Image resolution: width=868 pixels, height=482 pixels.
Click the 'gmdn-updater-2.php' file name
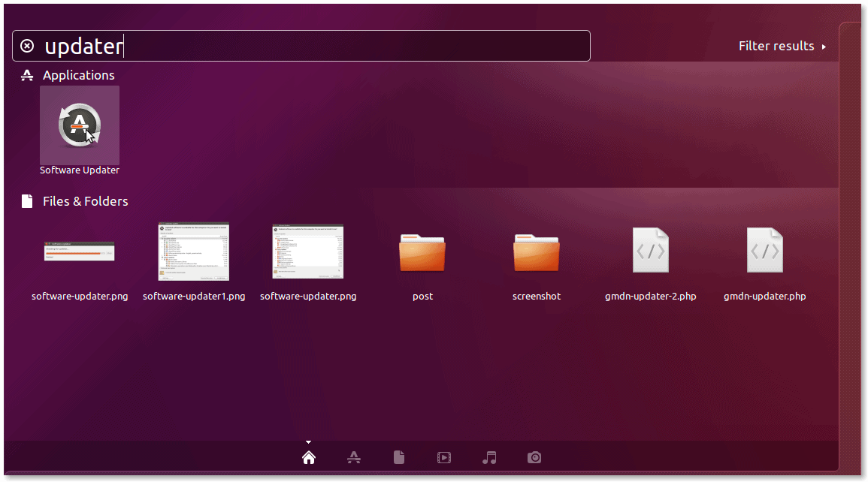click(x=651, y=297)
